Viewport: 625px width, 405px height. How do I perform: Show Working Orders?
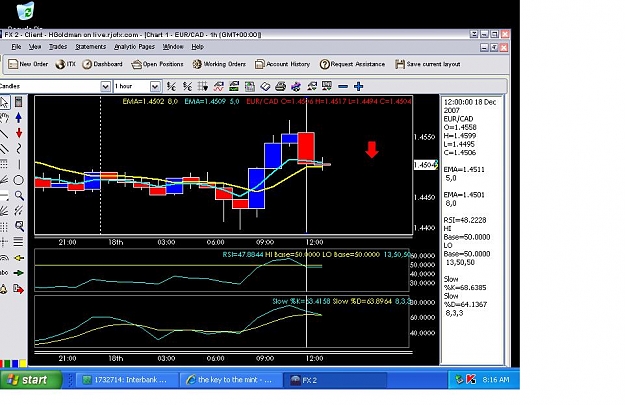(x=219, y=64)
